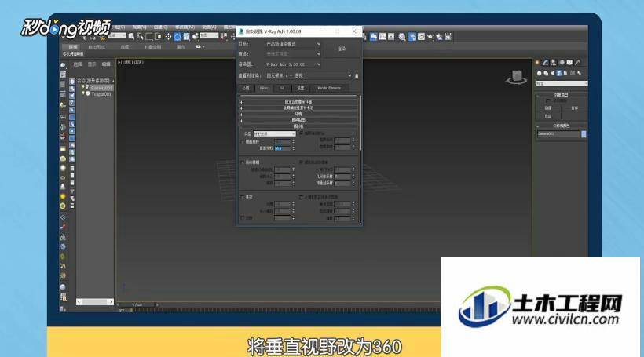The image size is (644, 357).
Task: Open the 显示 menu in scene explorer
Action: [x=92, y=64]
